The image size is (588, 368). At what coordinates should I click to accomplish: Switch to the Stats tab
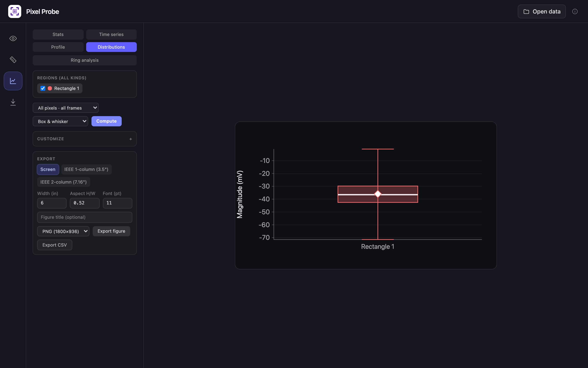pyautogui.click(x=58, y=34)
